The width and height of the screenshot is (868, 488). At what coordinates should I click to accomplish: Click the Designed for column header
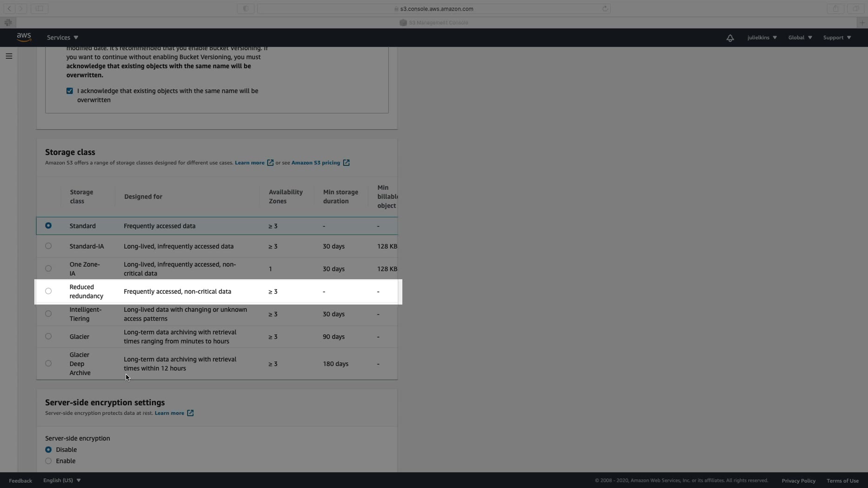click(143, 197)
